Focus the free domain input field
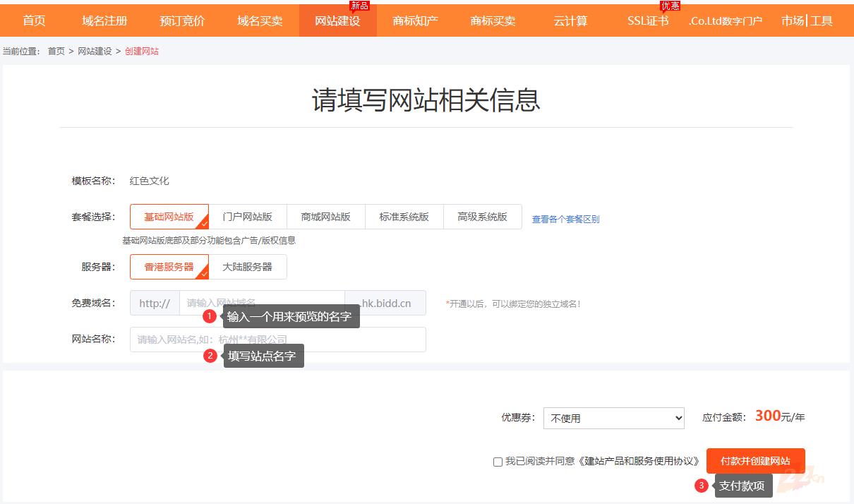The width and height of the screenshot is (854, 504). 262,303
